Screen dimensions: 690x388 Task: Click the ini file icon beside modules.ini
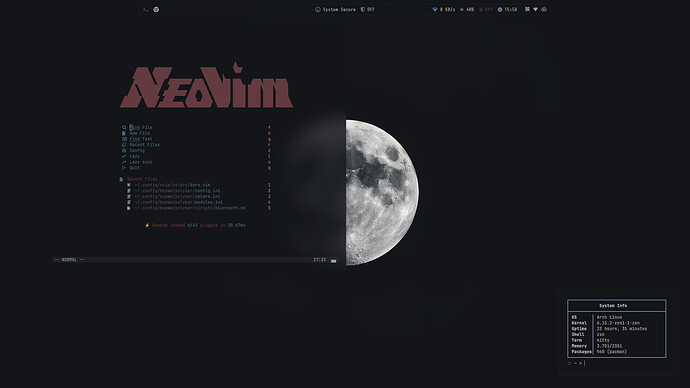pyautogui.click(x=128, y=202)
